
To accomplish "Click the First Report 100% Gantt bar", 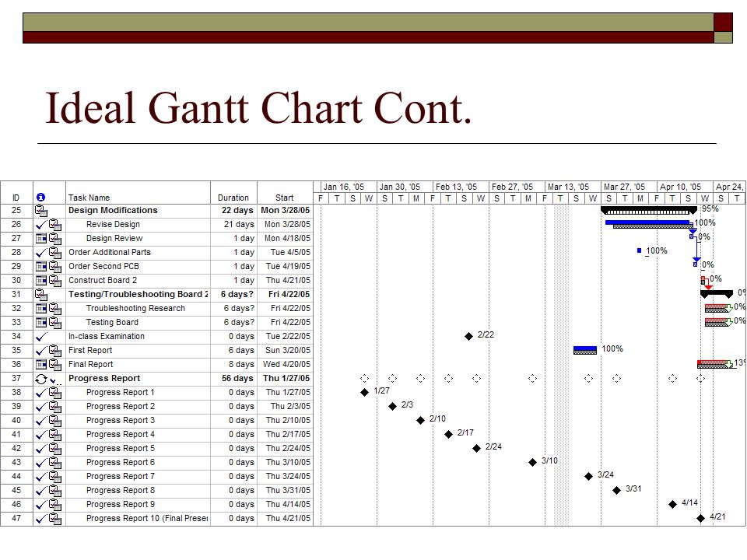I will point(585,351).
